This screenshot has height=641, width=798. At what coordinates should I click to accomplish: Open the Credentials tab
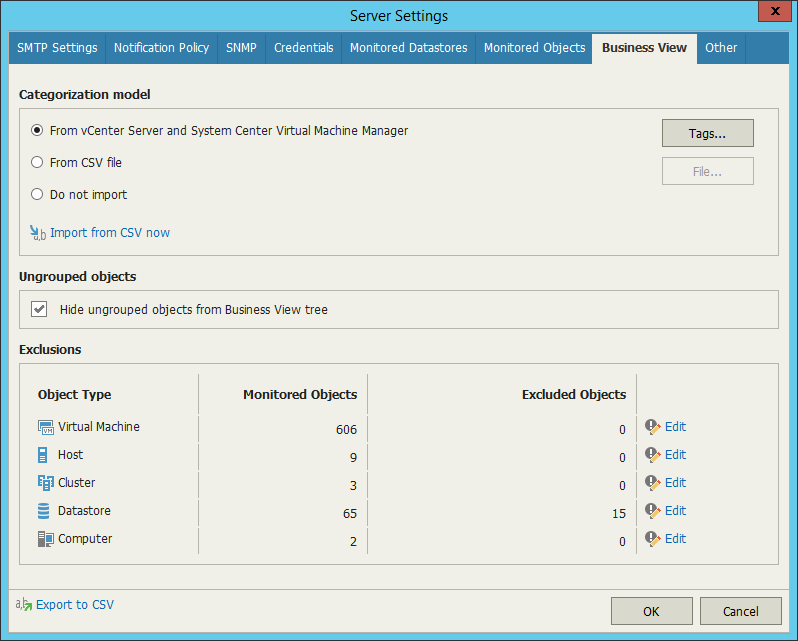pos(304,48)
